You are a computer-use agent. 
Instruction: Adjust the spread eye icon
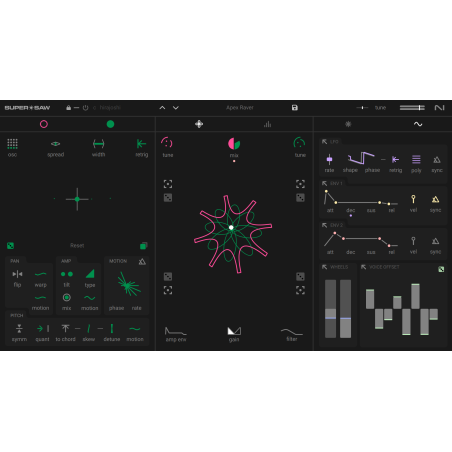tap(55, 144)
